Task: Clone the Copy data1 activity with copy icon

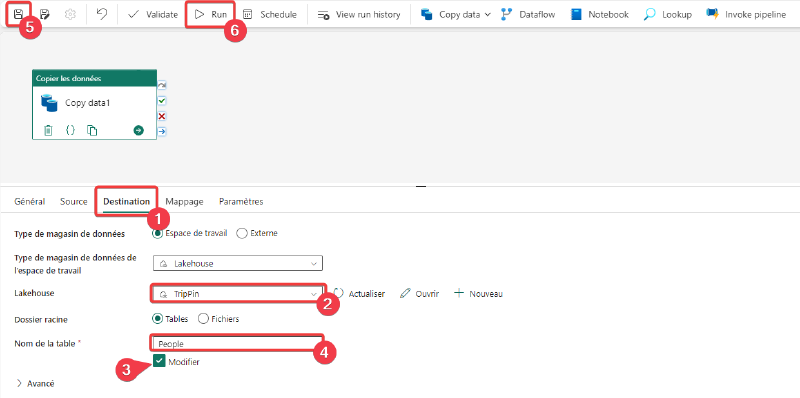Action: coord(92,131)
